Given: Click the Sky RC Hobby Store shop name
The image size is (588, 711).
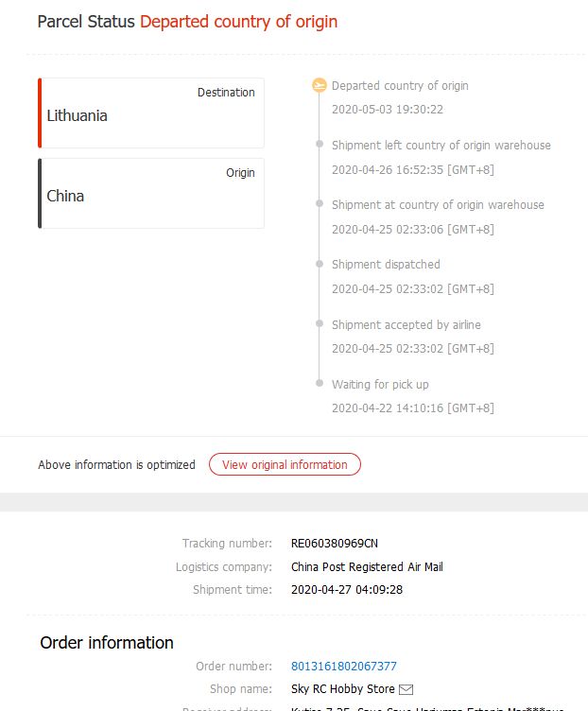Looking at the screenshot, I should point(341,689).
